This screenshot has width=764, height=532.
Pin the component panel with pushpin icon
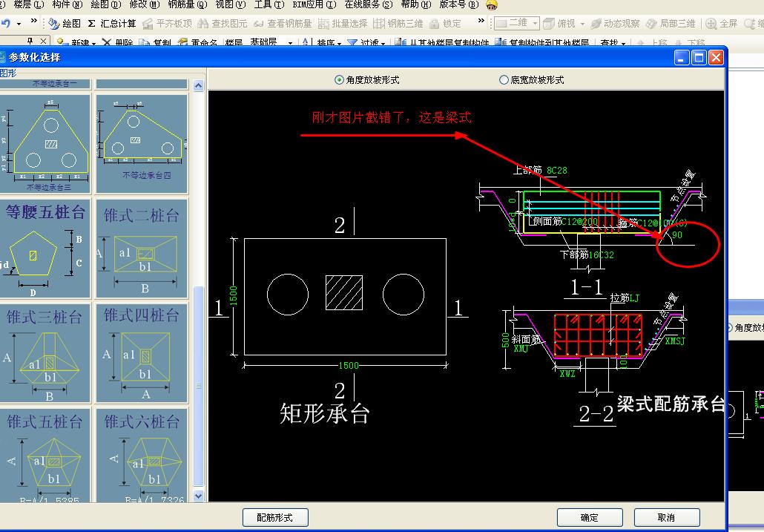30,42
